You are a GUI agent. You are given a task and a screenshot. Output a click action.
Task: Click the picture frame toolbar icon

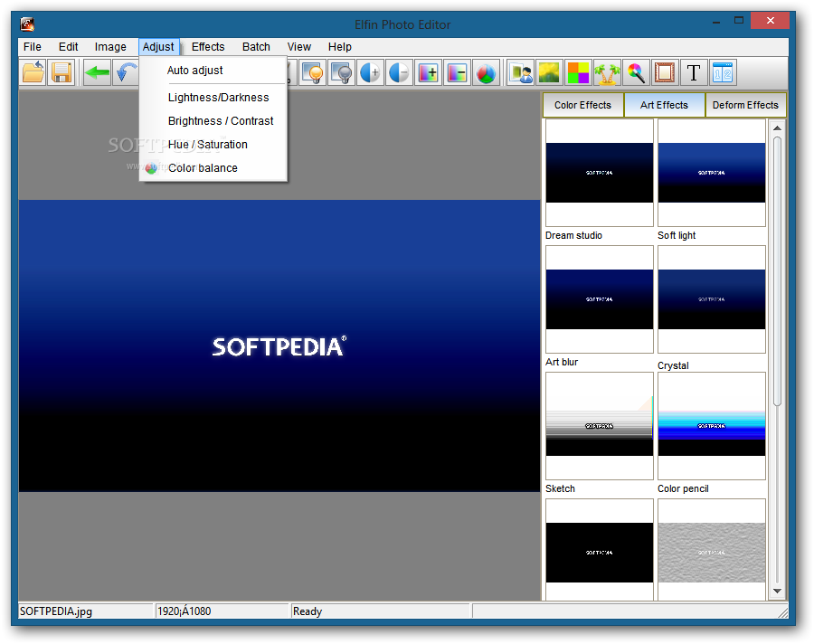point(665,72)
